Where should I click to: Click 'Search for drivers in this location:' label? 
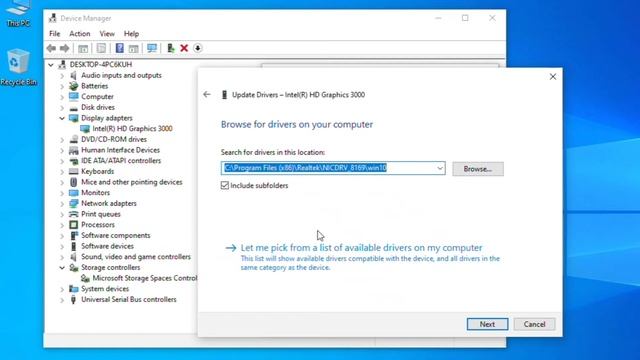(x=273, y=152)
